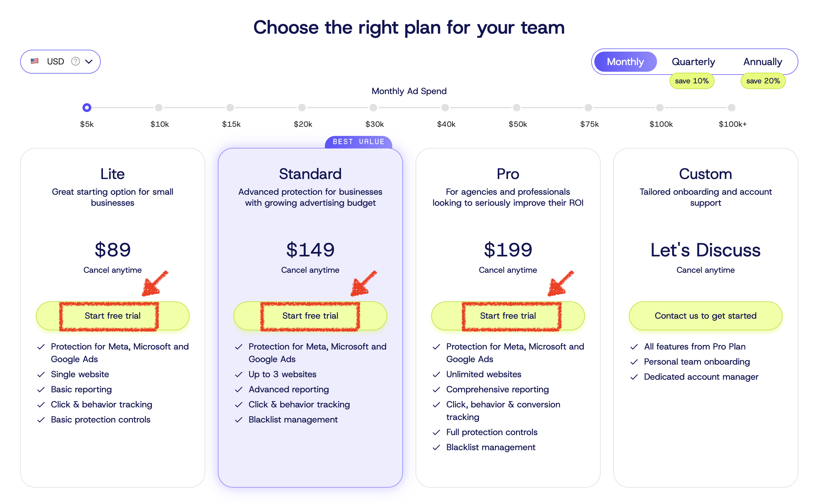This screenshot has width=816, height=504.
Task: Set ad spend slider to $10k
Action: point(158,108)
